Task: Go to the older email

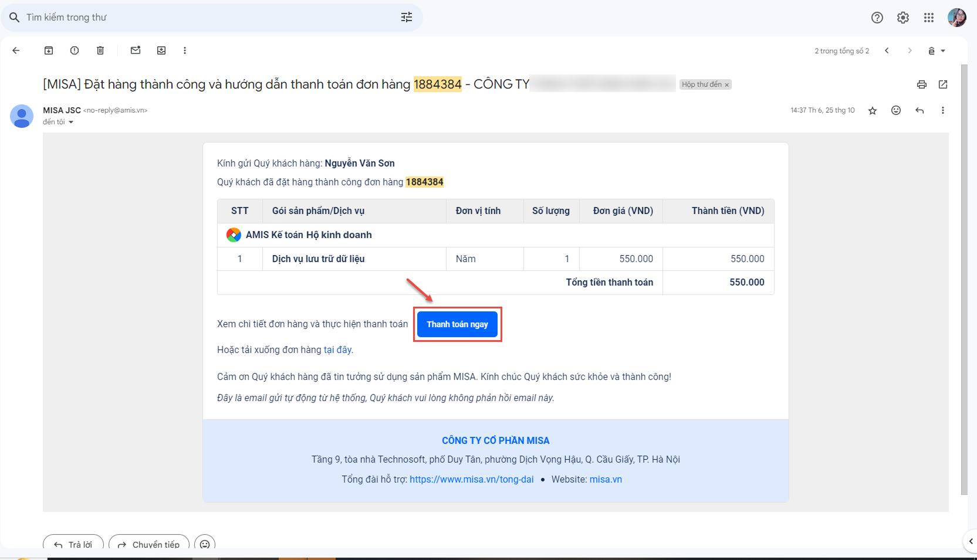Action: 910,50
